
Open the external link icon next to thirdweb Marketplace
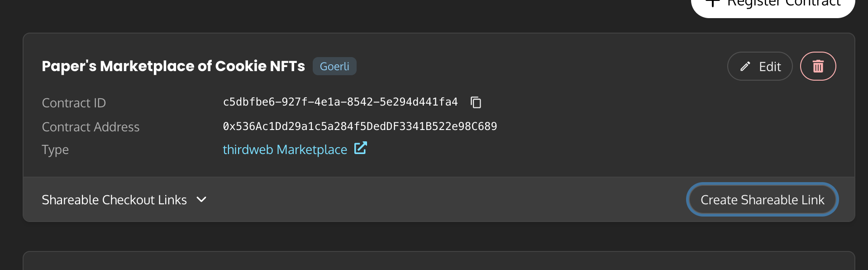360,148
